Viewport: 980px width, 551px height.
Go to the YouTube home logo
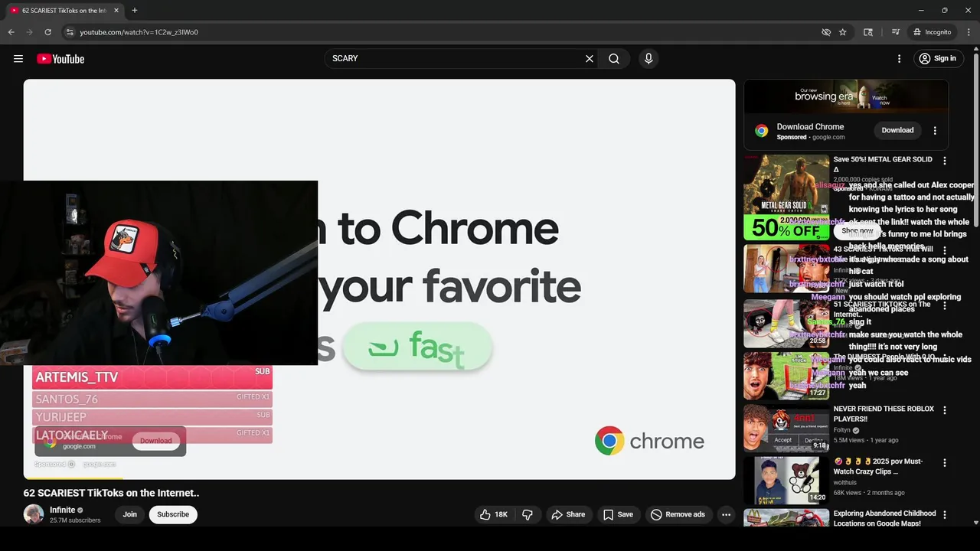[x=60, y=59]
